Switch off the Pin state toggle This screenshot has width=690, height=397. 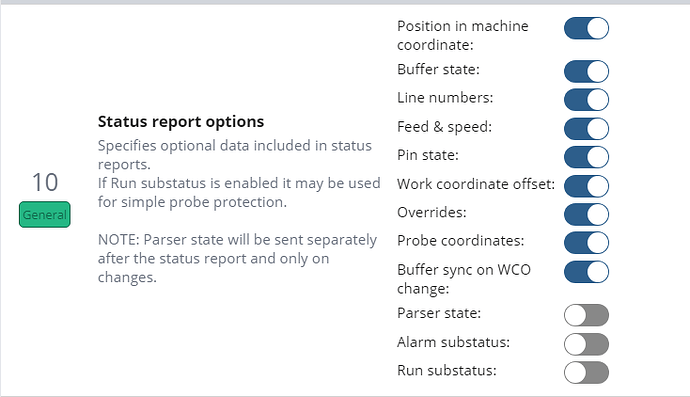point(586,157)
